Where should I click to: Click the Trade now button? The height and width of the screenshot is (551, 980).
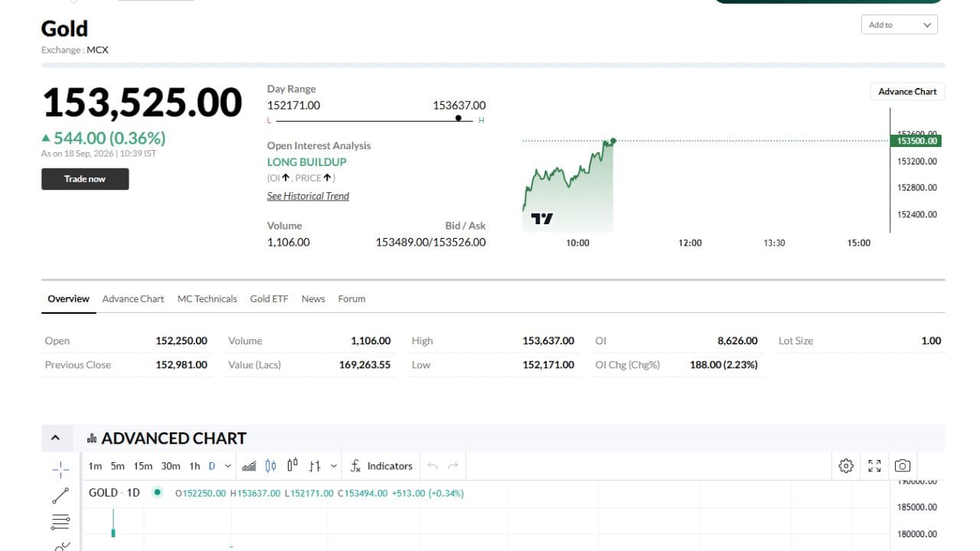[85, 179]
